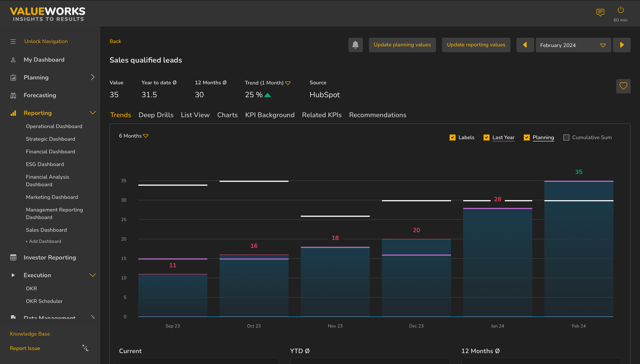Viewport: 640px width, 364px height.
Task: Click the Unlock Navigation hamburger icon
Action: pyautogui.click(x=13, y=42)
